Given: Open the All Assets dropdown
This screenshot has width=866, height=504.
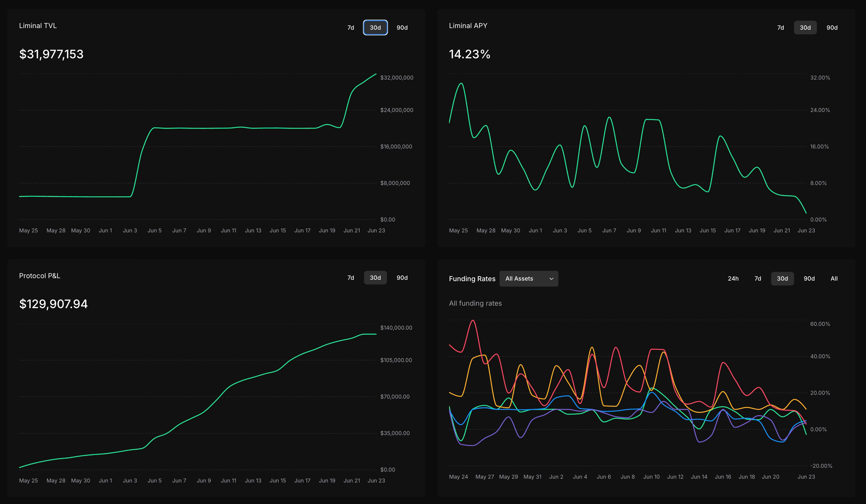Looking at the screenshot, I should coord(528,278).
